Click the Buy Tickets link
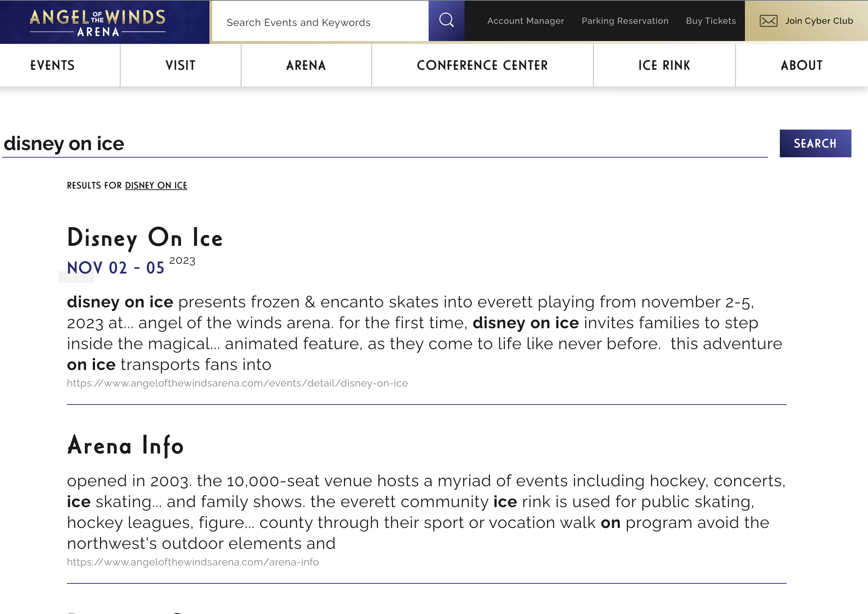This screenshot has width=868, height=614. [711, 21]
